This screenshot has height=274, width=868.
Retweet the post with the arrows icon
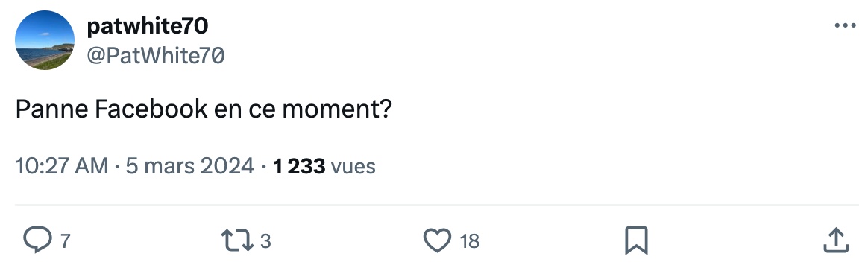tap(237, 240)
